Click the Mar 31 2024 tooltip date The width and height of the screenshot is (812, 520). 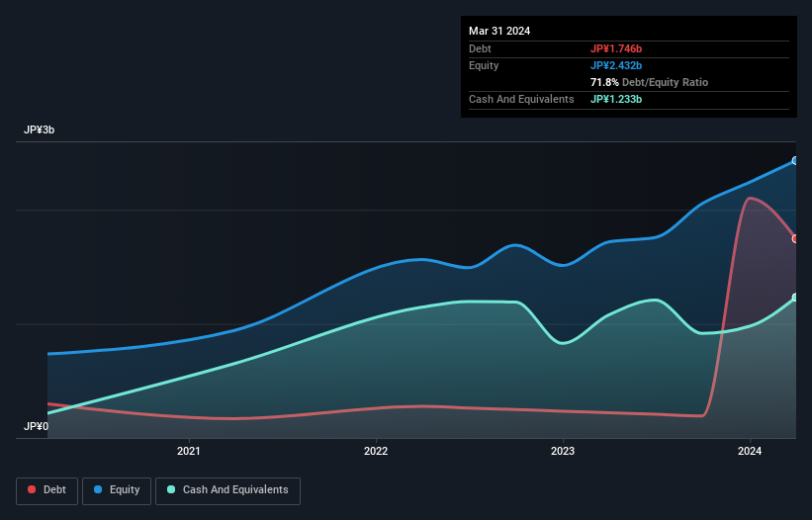499,31
